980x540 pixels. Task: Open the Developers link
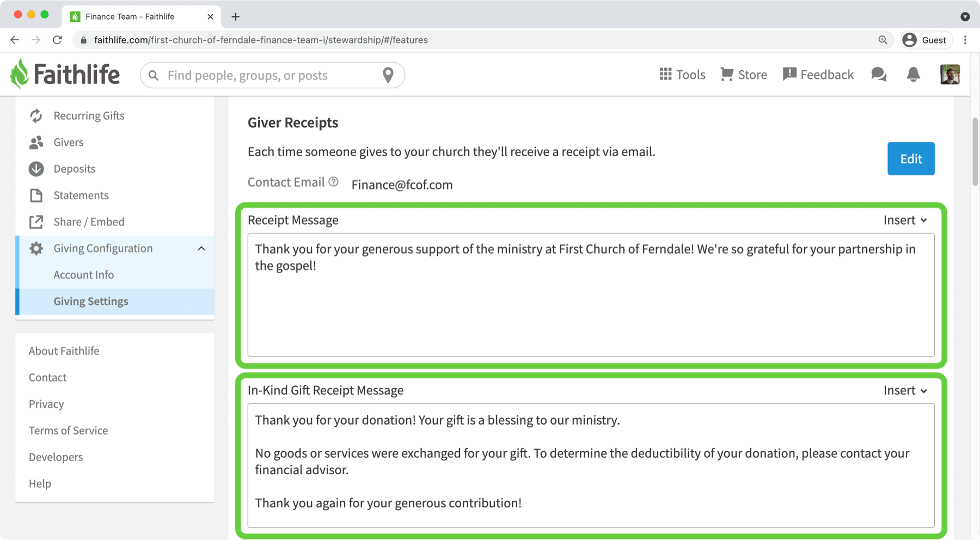point(56,457)
